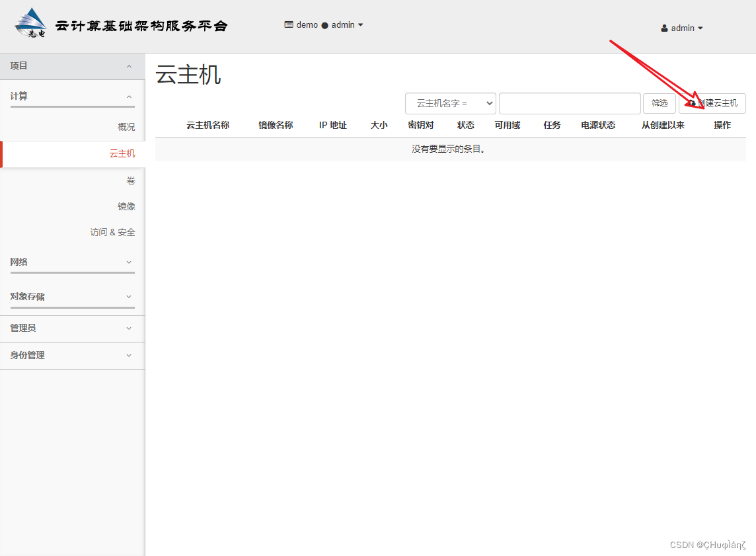Expand the 管理员 panel

pos(72,329)
